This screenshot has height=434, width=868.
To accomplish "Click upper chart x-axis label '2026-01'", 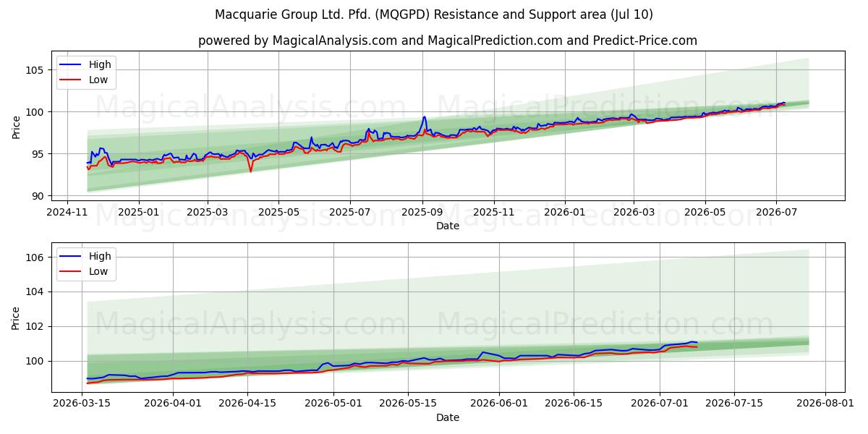I will coord(565,213).
